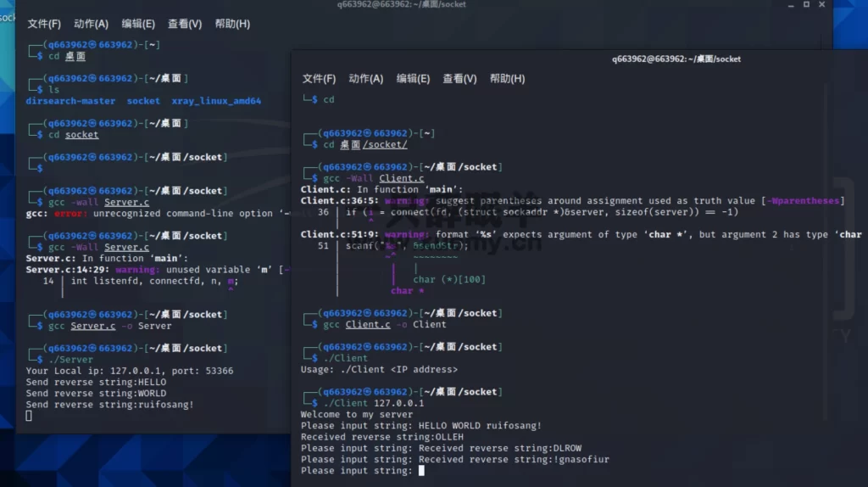This screenshot has height=487, width=868.
Task: Click the back terminal title bar text
Action: tap(401, 4)
